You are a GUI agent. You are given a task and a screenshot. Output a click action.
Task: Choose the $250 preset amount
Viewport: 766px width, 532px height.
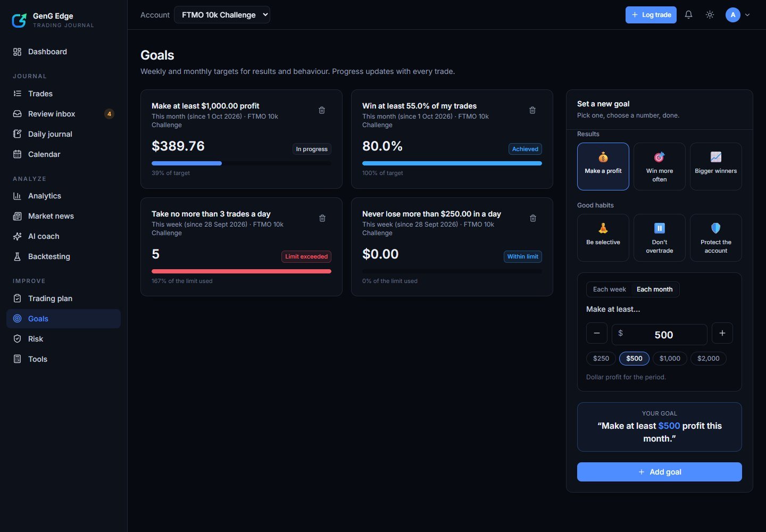601,359
